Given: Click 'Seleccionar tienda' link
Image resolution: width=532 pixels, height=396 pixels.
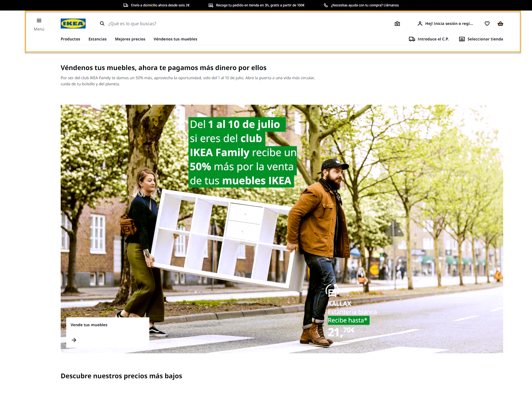Looking at the screenshot, I should pyautogui.click(x=485, y=39).
